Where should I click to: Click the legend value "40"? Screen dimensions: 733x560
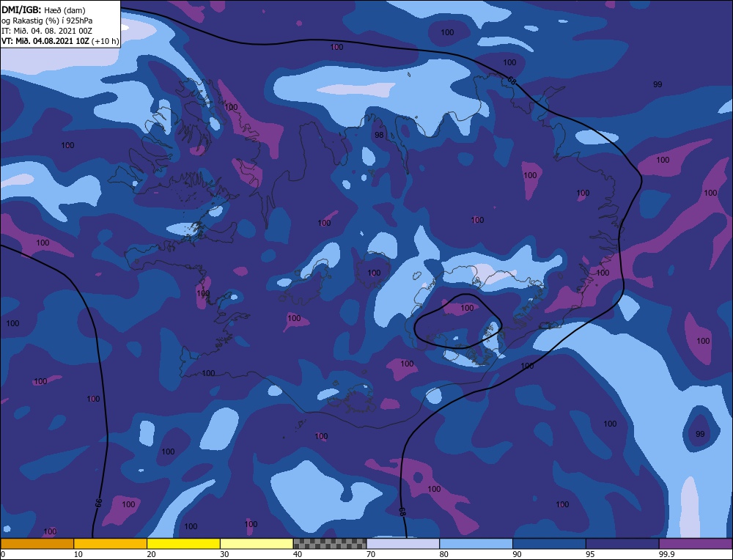point(298,554)
